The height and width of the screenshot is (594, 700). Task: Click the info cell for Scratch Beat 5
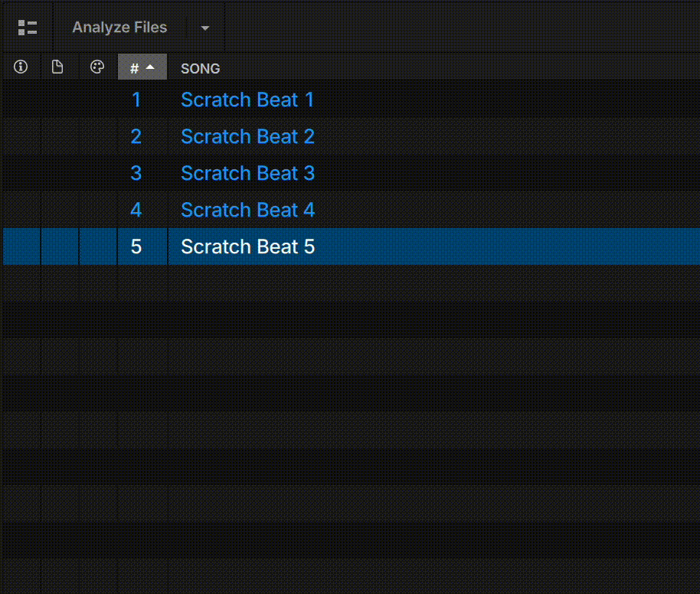[20, 246]
